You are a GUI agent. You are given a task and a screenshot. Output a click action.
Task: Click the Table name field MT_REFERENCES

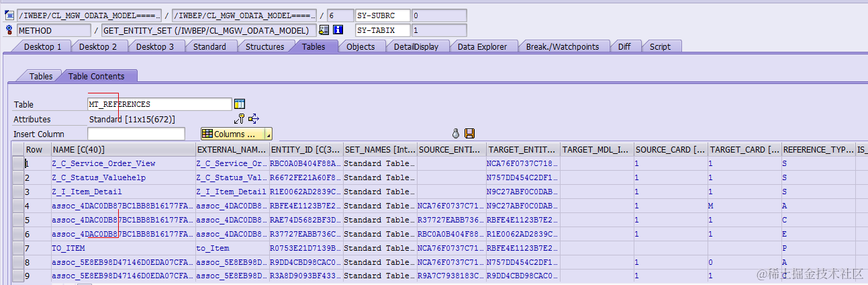click(x=160, y=104)
